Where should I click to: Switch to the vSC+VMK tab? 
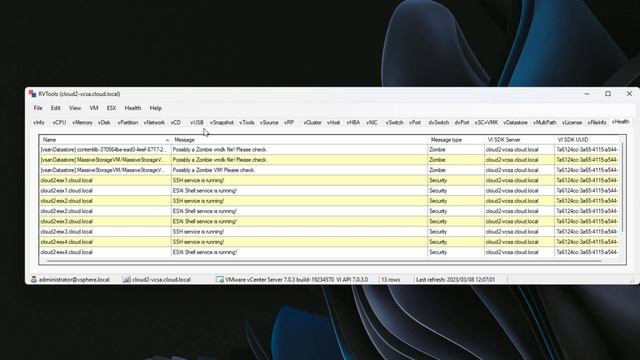pyautogui.click(x=487, y=122)
